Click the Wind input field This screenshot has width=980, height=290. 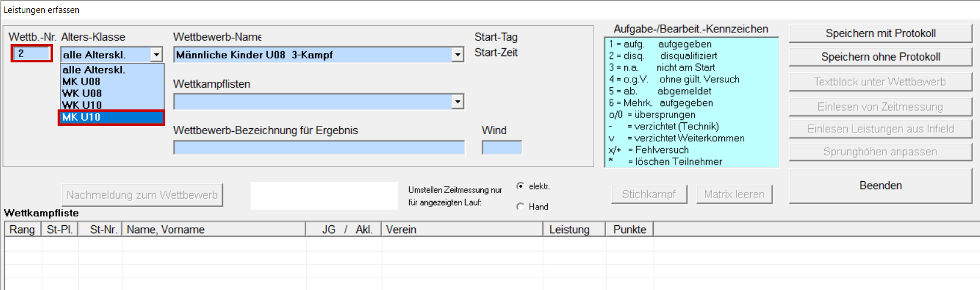click(x=501, y=148)
